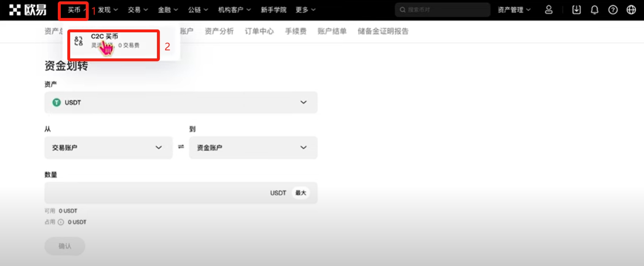Switch to the 手续费 tab

[x=295, y=31]
